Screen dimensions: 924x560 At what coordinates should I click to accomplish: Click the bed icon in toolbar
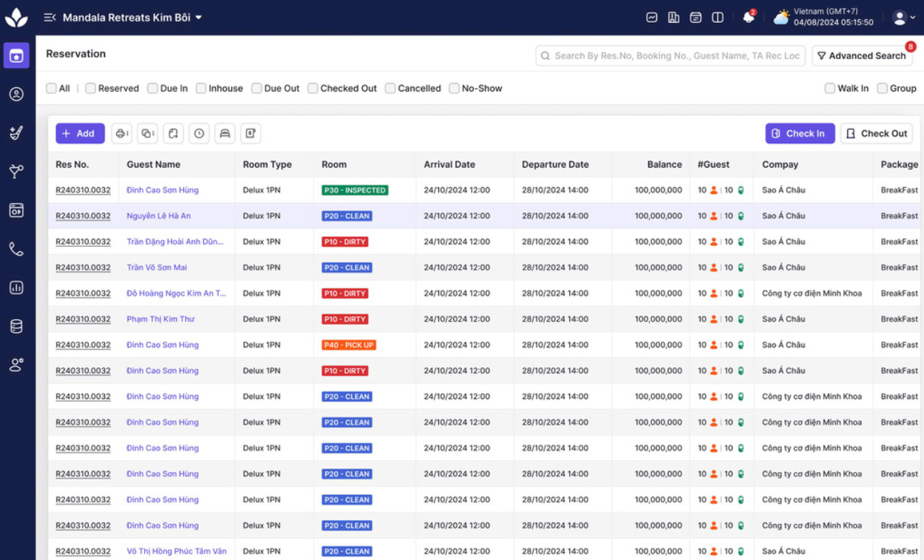pyautogui.click(x=225, y=134)
